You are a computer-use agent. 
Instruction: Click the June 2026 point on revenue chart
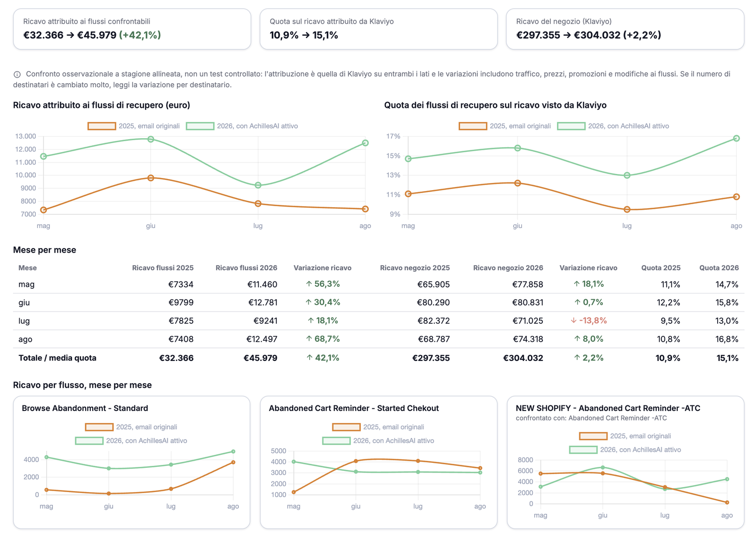click(x=151, y=139)
